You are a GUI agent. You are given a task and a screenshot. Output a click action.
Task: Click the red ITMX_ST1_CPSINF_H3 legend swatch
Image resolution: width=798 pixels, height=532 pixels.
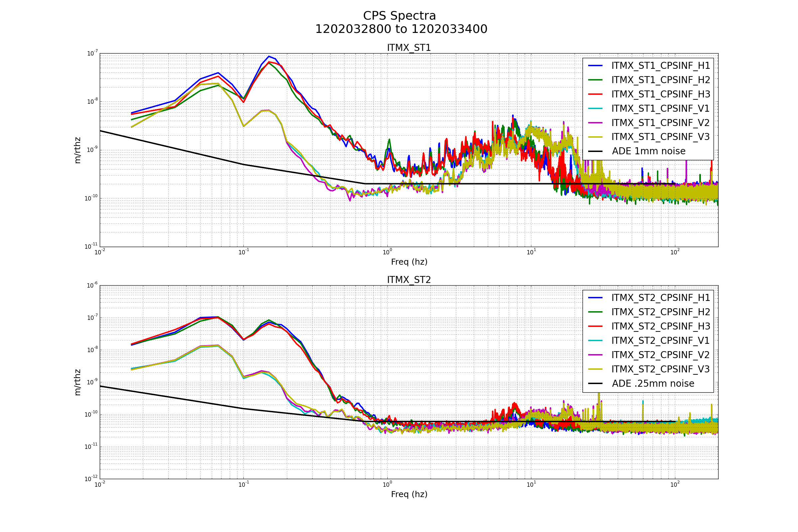pyautogui.click(x=595, y=94)
